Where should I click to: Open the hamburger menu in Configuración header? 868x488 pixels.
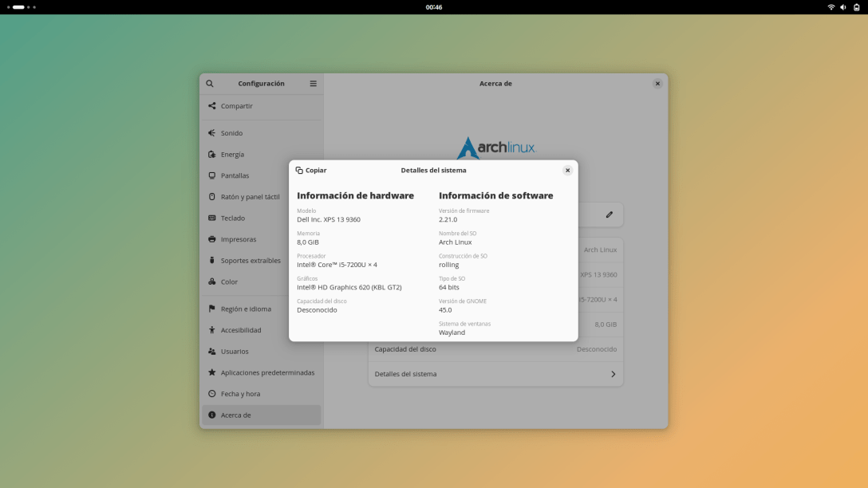314,84
